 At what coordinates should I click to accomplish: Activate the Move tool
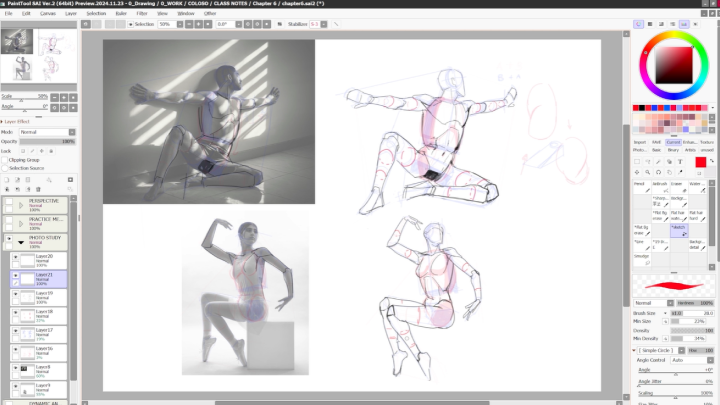[637, 172]
